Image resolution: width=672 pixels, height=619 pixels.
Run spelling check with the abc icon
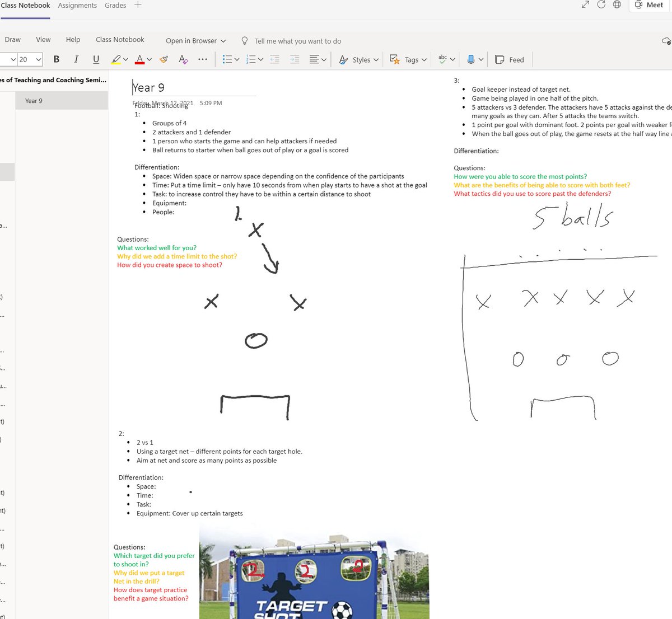[442, 59]
